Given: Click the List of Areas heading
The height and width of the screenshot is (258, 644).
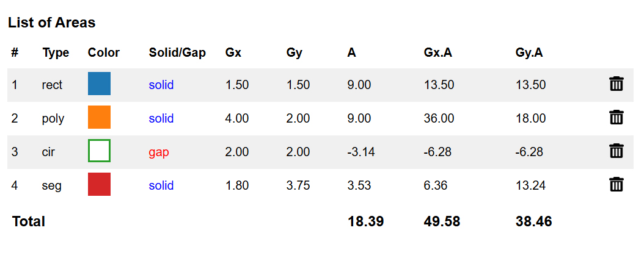Looking at the screenshot, I should (52, 23).
